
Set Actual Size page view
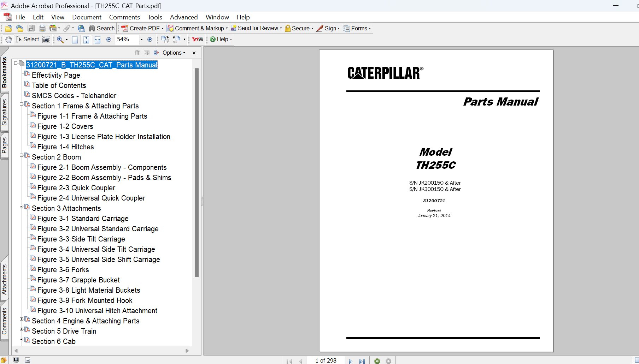click(x=75, y=40)
